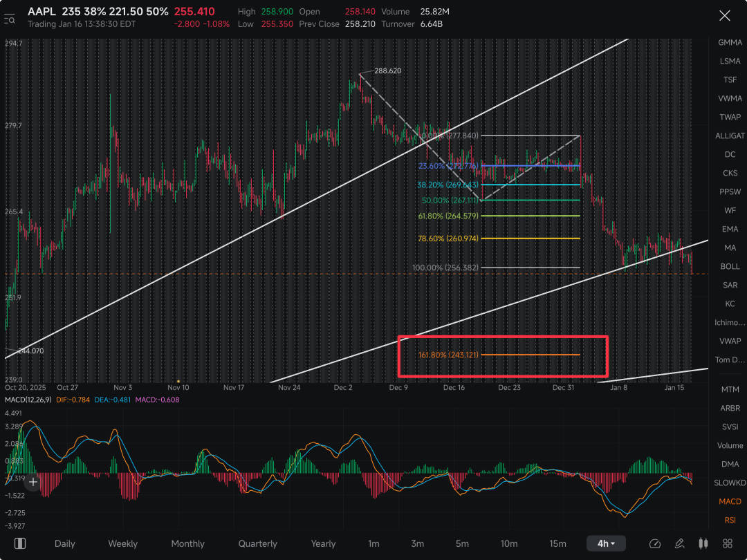
Task: Toggle the GMMA indicator
Action: (730, 42)
